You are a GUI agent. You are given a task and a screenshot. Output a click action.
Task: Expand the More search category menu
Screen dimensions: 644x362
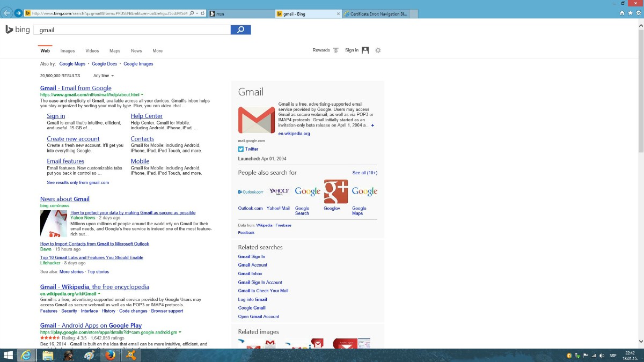[x=157, y=51]
